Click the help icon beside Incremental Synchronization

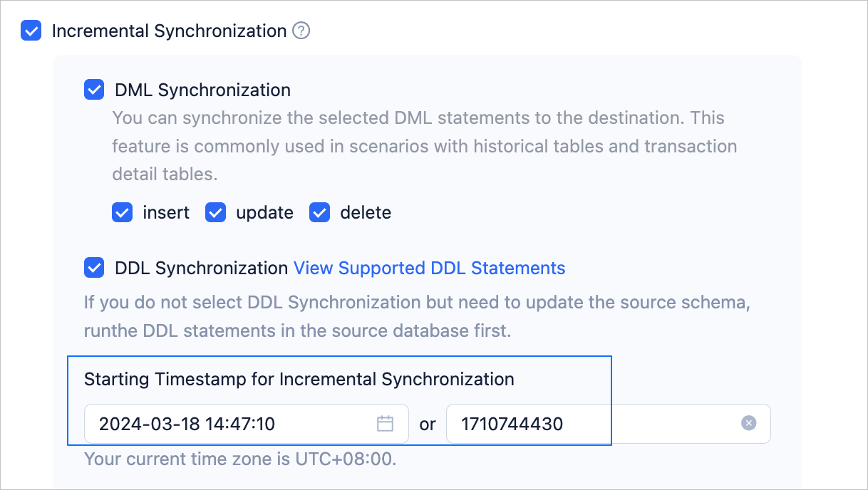click(301, 31)
